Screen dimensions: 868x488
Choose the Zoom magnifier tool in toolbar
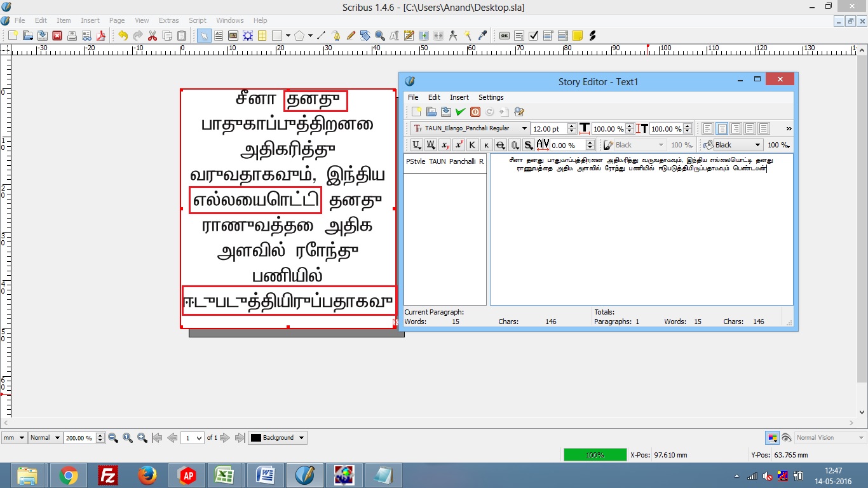[x=380, y=36]
